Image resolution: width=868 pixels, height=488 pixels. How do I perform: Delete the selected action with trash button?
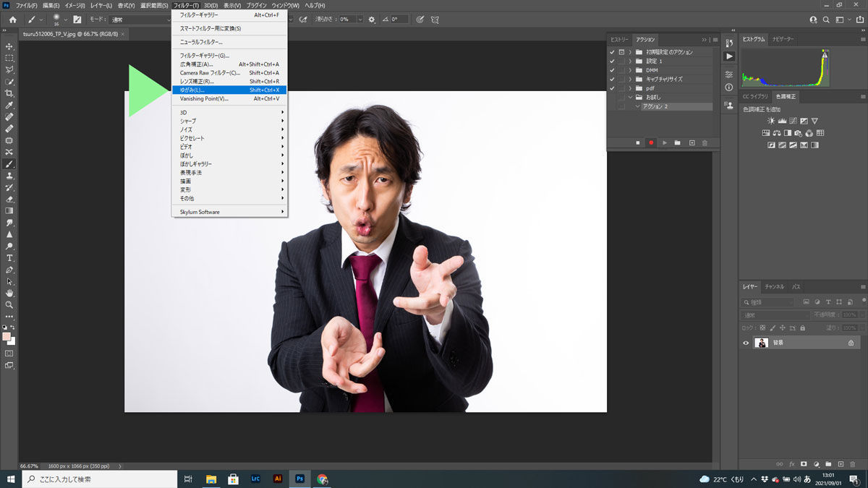(x=705, y=142)
